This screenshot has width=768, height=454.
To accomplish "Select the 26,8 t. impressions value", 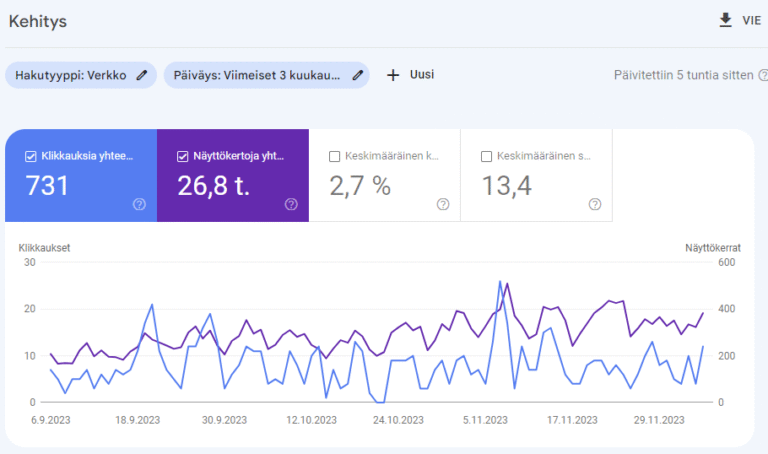I will (213, 186).
